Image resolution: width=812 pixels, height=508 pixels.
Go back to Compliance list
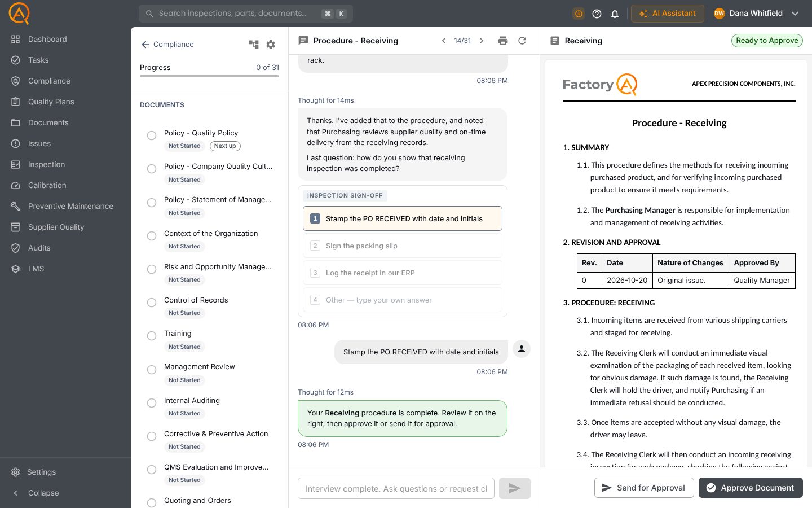(167, 45)
